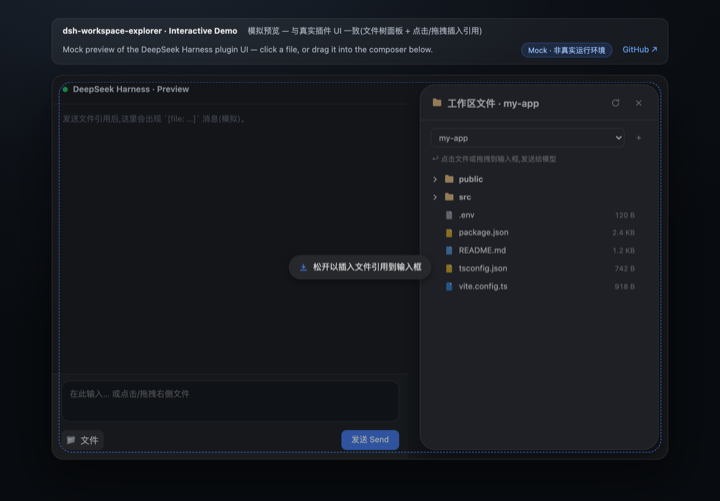Image resolution: width=720 pixels, height=501 pixels.
Task: Click the src folder icon
Action: [x=449, y=197]
